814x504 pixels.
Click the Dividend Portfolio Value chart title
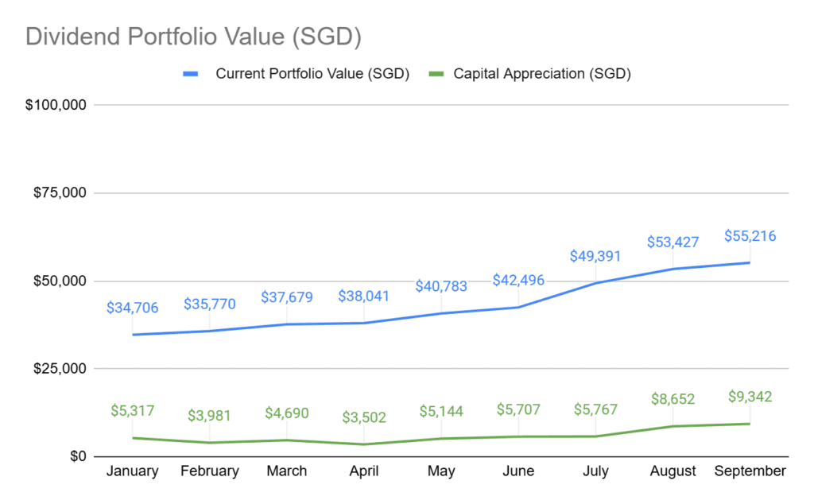click(194, 37)
